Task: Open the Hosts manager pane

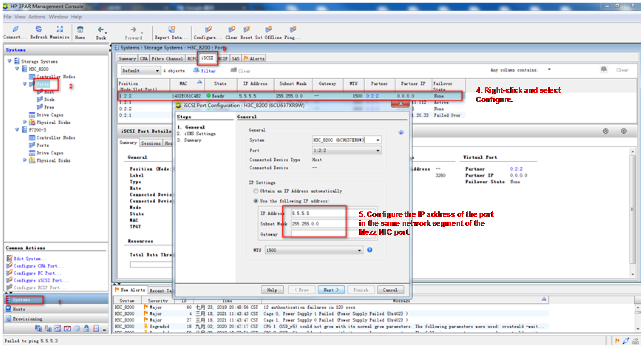Action: click(57, 309)
